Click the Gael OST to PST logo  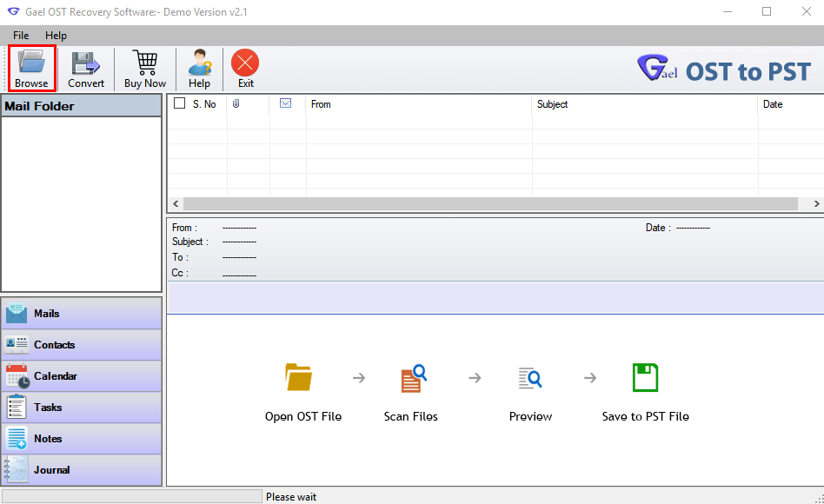pos(724,70)
